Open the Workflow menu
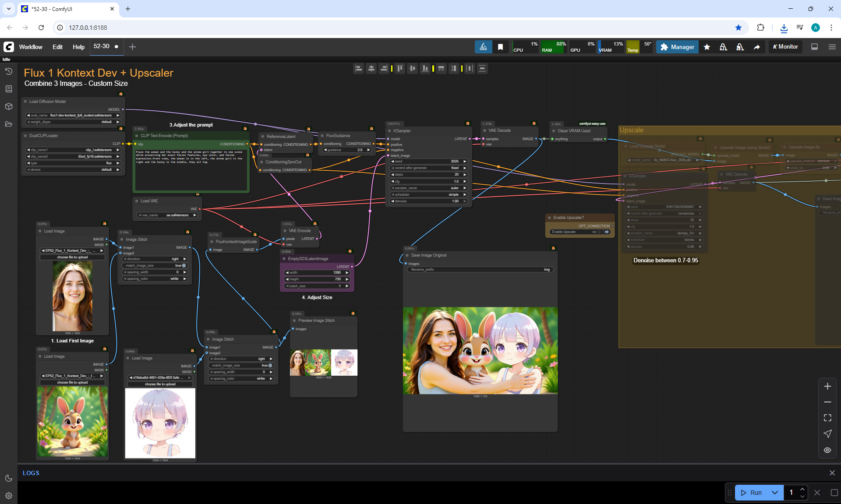The height and width of the screenshot is (504, 841). tap(31, 47)
